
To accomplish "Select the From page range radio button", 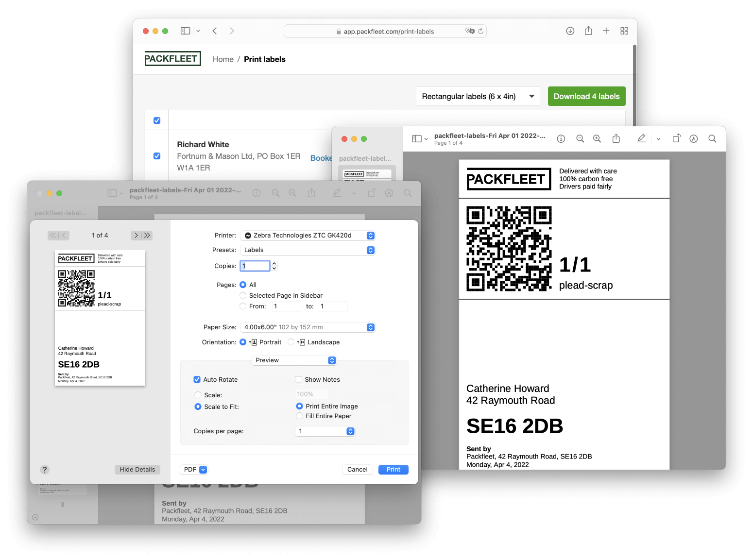I will pos(243,306).
